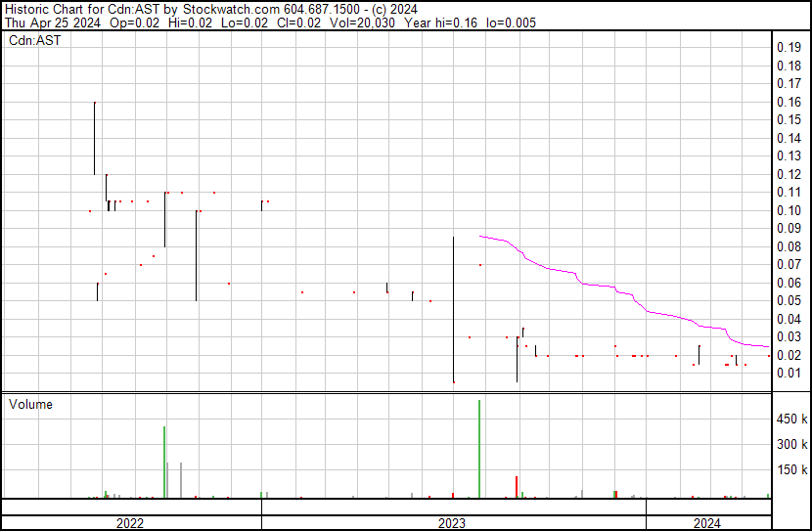Click the 300 k volume axis label
This screenshot has height=531, width=812.
(x=791, y=445)
